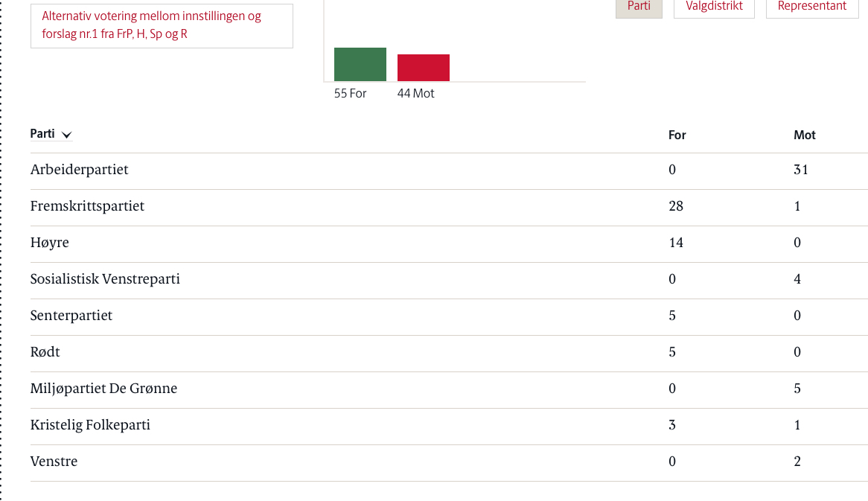The height and width of the screenshot is (501, 868).
Task: Open the Representant tab
Action: 811,7
